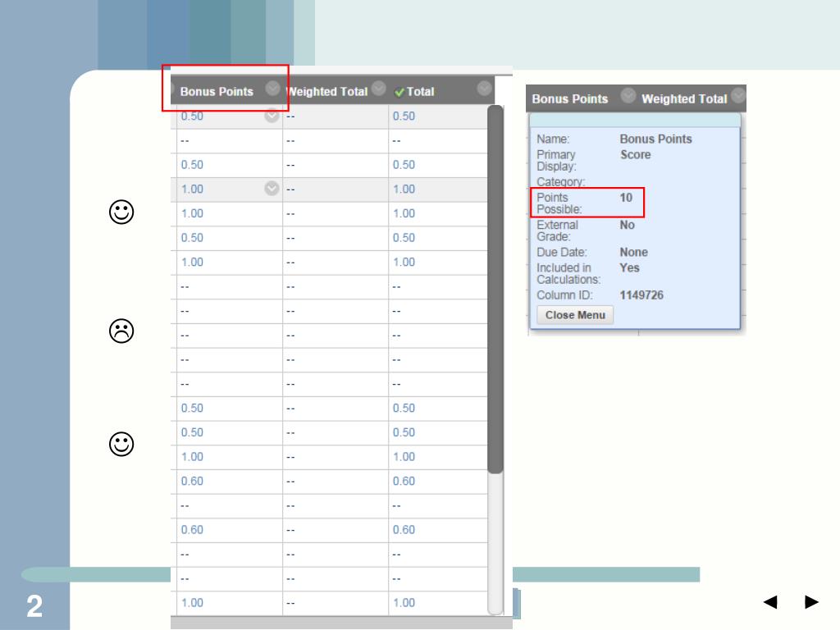Click the horizontal scrollbar below the grade table
The width and height of the screenshot is (840, 630).
pos(341,623)
